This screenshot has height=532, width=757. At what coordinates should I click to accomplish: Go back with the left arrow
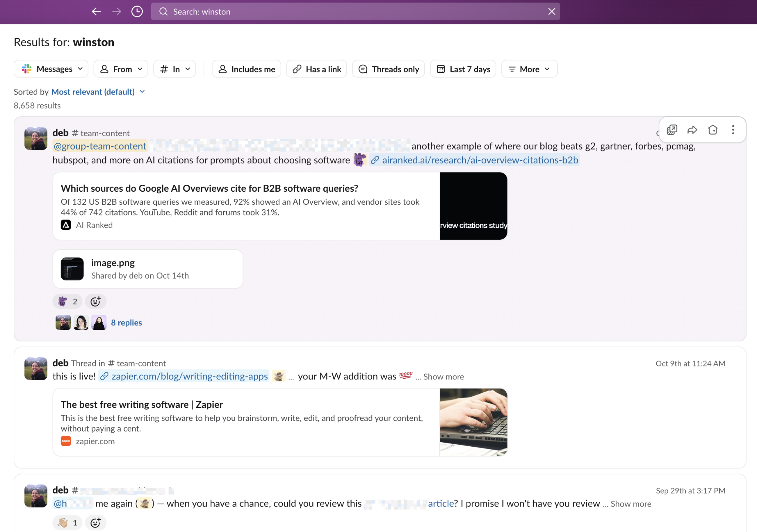tap(96, 11)
